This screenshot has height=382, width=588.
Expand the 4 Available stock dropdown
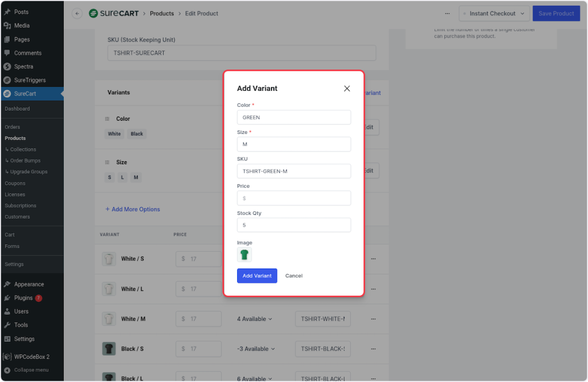(x=254, y=319)
